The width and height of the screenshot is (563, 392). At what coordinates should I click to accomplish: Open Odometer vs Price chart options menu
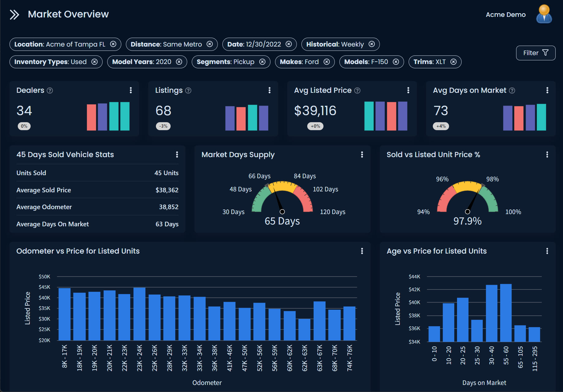362,251
